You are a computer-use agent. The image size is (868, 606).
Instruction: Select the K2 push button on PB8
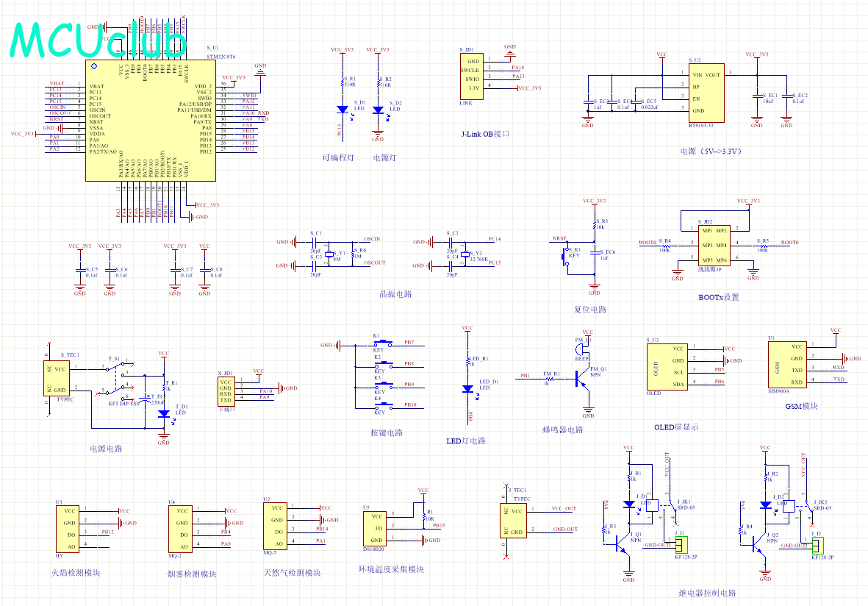point(382,365)
